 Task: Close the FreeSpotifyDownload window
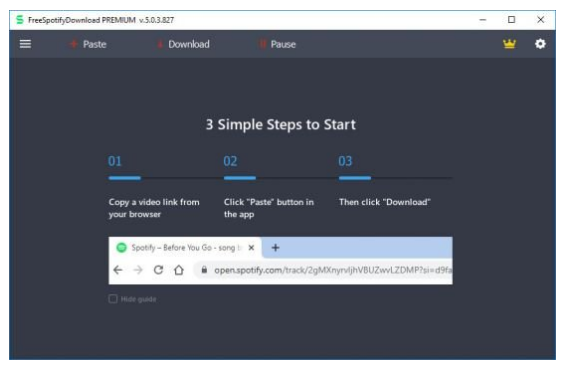(540, 20)
